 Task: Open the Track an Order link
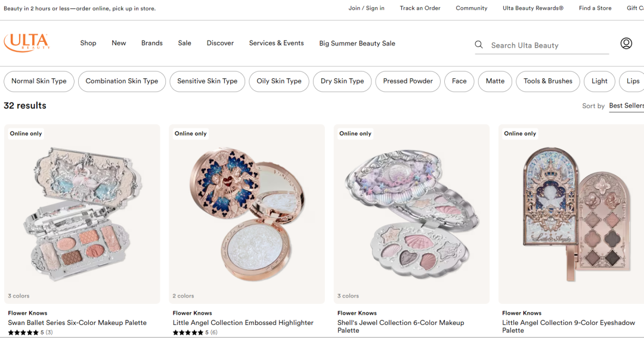(420, 8)
